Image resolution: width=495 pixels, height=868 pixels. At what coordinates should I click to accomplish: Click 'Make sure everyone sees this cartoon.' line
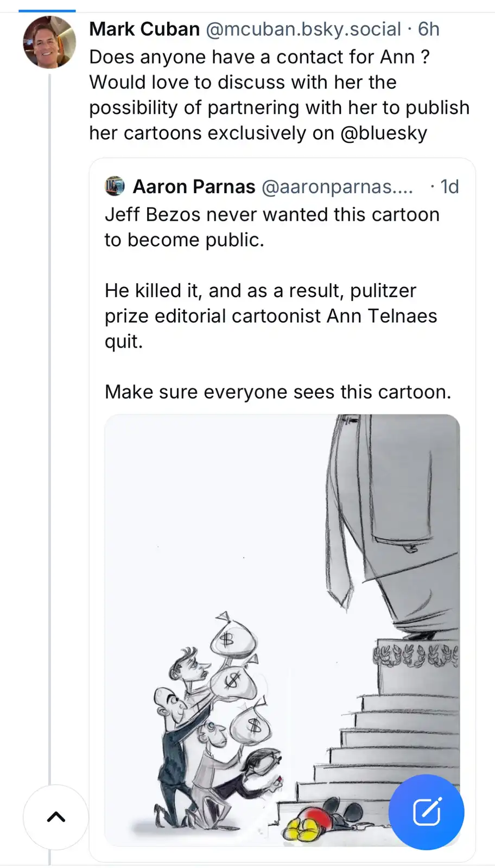click(x=278, y=392)
